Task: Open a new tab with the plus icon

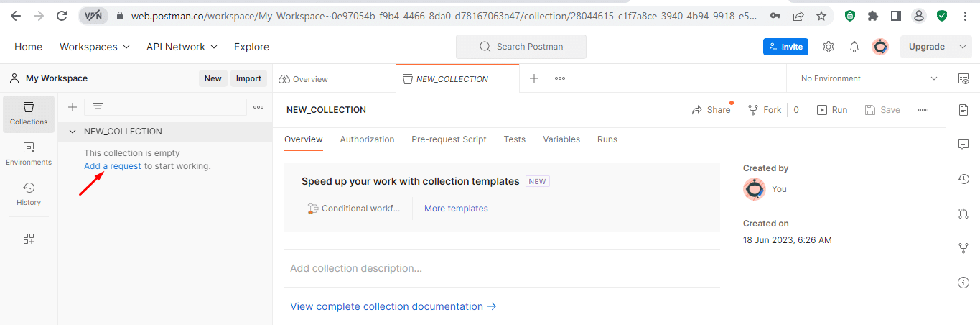Action: tap(534, 78)
